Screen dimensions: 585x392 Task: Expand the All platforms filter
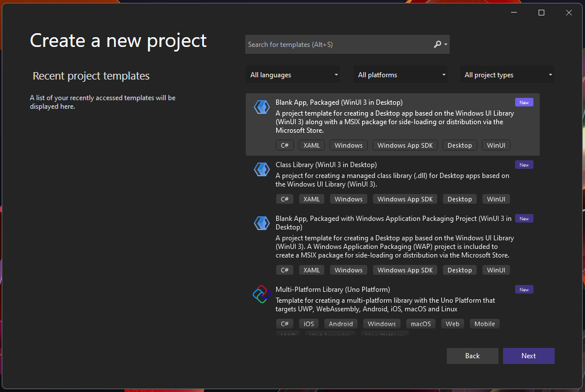click(x=401, y=75)
